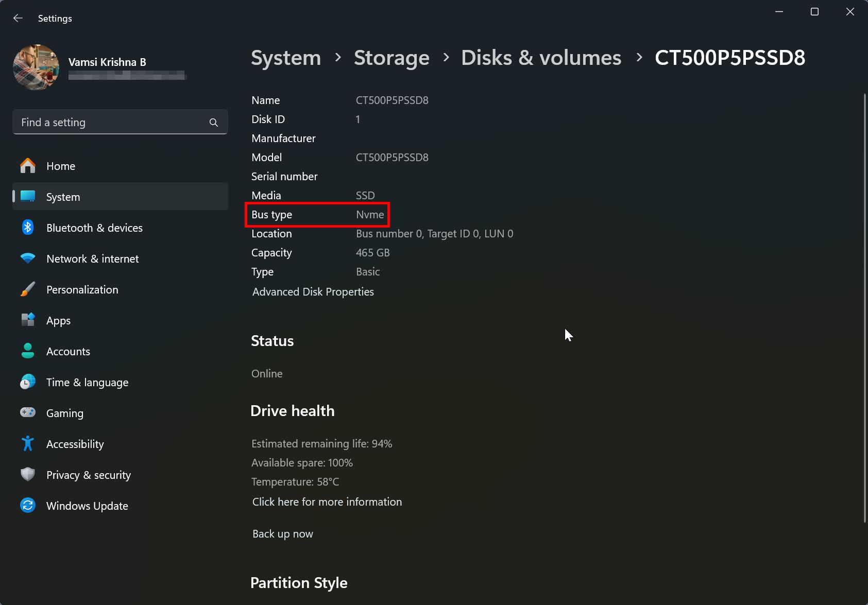Navigate to Disks & volumes breadcrumb

(x=541, y=58)
